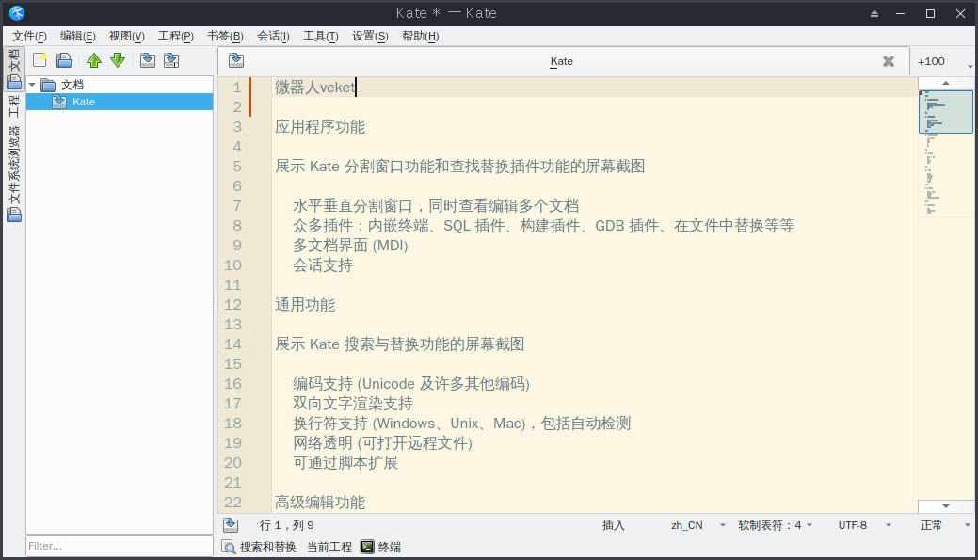Open the 书签(B) menu
Image resolution: width=978 pixels, height=560 pixels.
tap(225, 36)
